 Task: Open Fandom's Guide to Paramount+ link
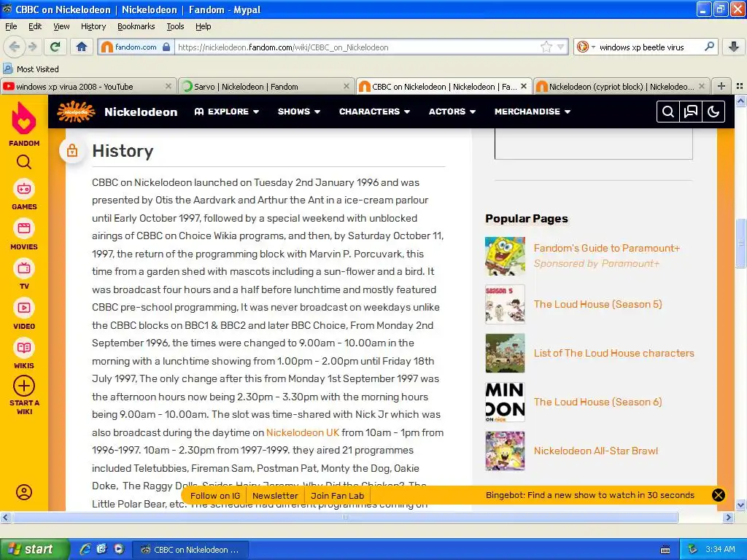coord(606,248)
